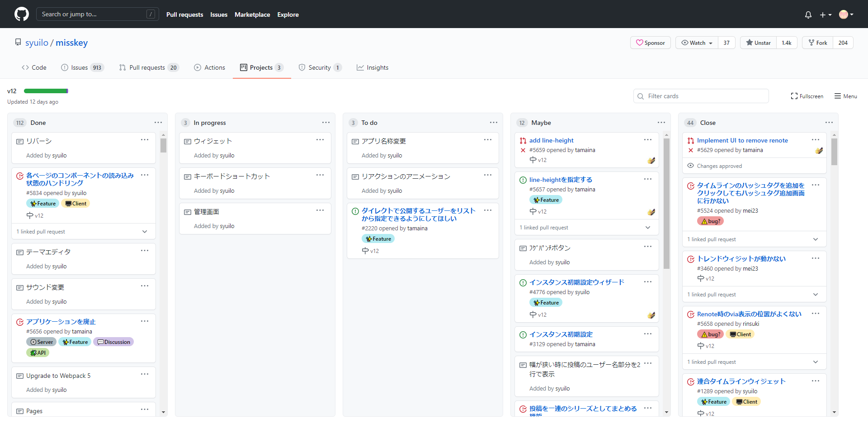Screen dimensions: 868x424
Task: Click the Server label on #5656 card
Action: (42, 342)
